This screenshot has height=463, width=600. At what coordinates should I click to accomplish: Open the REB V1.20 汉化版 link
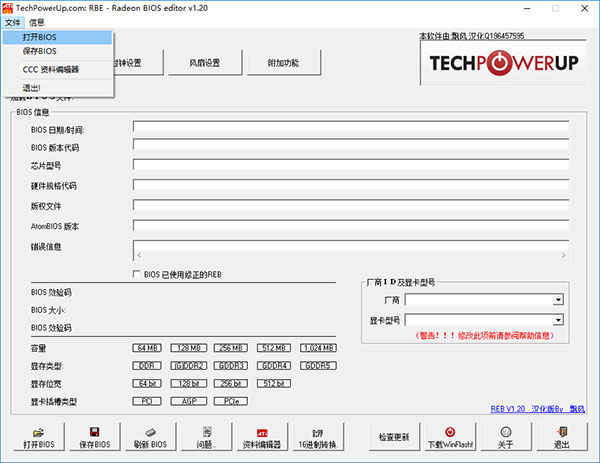(538, 409)
